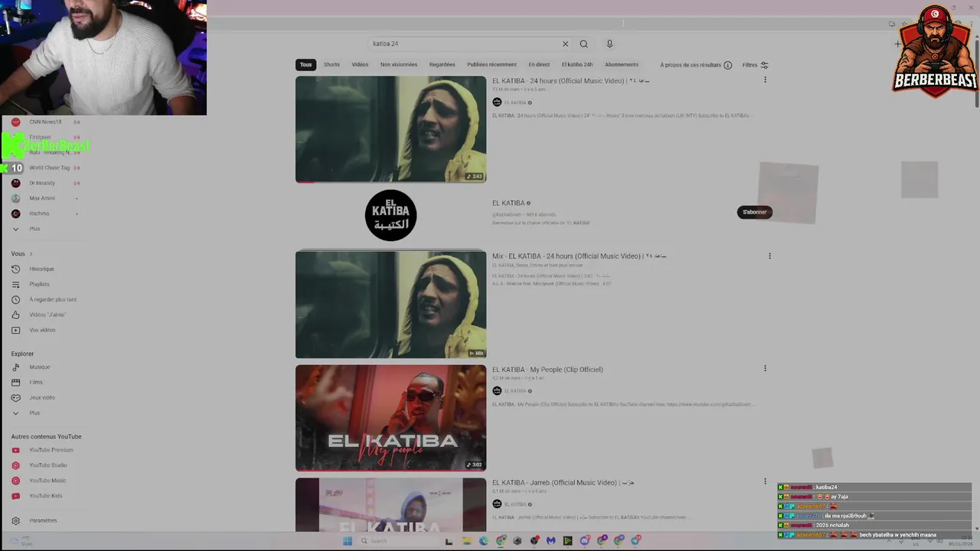The width and height of the screenshot is (980, 551).
Task: Open options menu for Jarreb video
Action: click(765, 481)
